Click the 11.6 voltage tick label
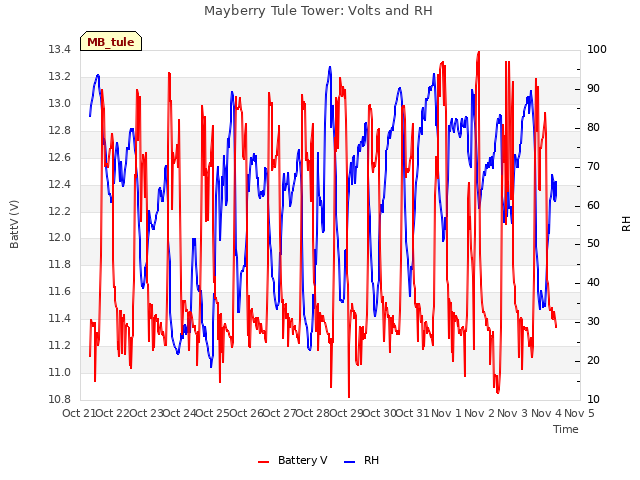The width and height of the screenshot is (640, 480). pyautogui.click(x=60, y=291)
